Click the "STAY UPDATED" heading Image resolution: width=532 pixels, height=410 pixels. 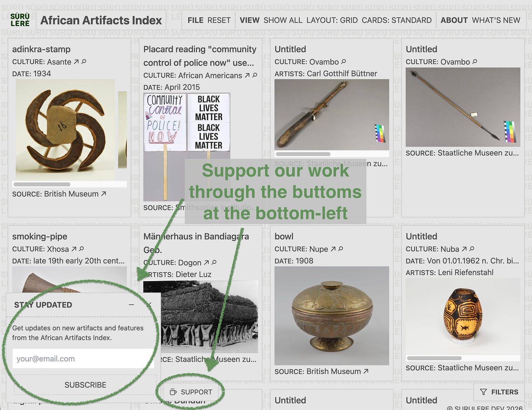(x=43, y=305)
